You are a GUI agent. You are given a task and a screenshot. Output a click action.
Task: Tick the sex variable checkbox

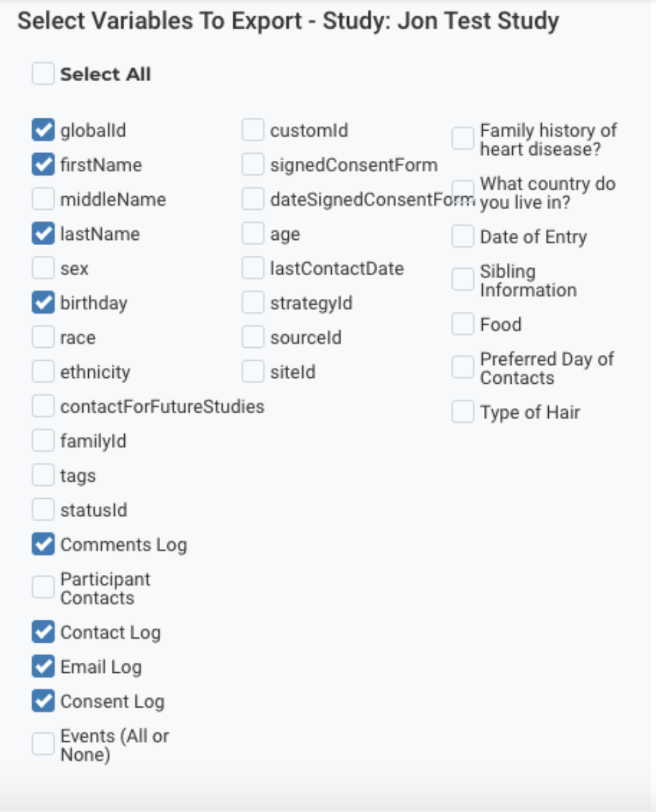click(x=43, y=268)
